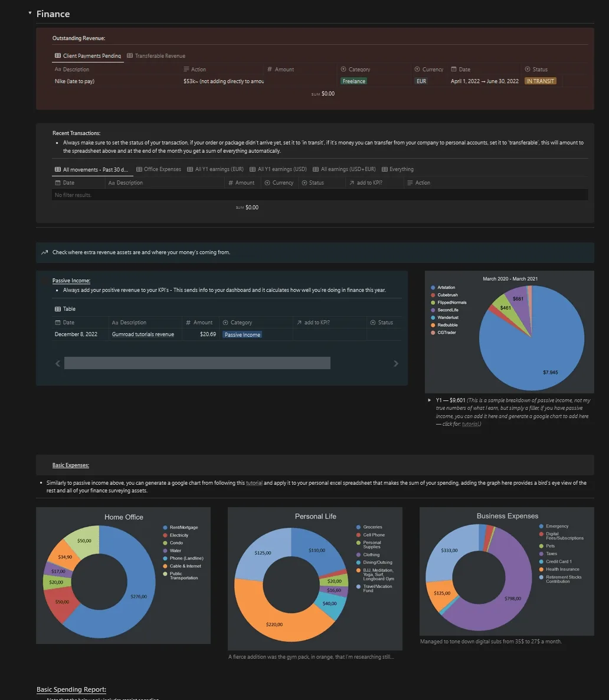609x700 pixels.
Task: Click the December 8, 2022 date cell
Action: (x=76, y=334)
